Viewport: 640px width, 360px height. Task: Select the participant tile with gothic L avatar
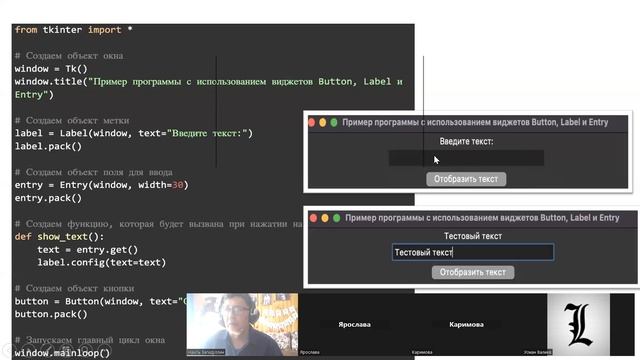pos(578,324)
